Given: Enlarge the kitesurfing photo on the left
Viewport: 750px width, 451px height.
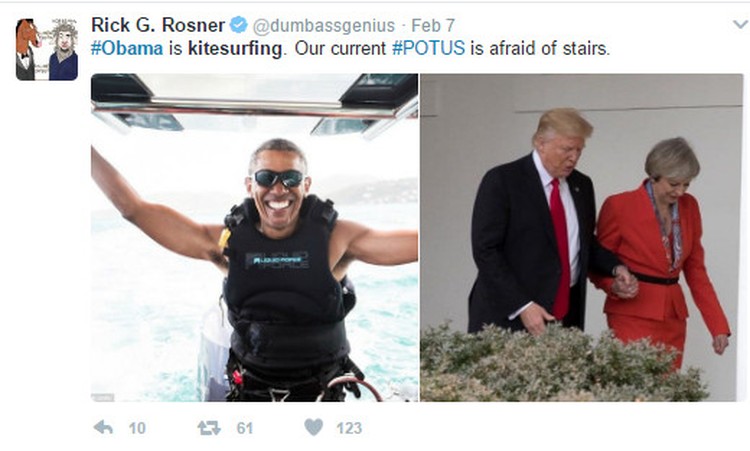Looking at the screenshot, I should (x=254, y=237).
